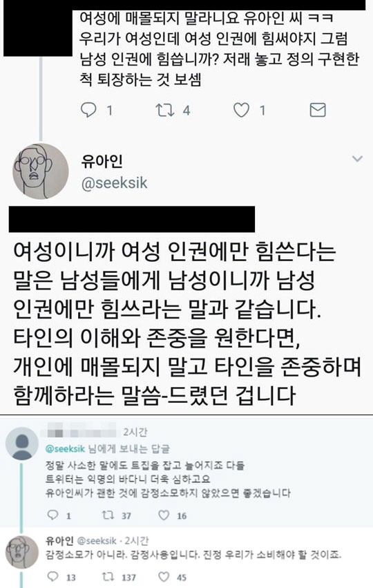The image size is (373, 588).
Task: Reply to the anonymous comment with 1 reply
Action: tap(52, 515)
